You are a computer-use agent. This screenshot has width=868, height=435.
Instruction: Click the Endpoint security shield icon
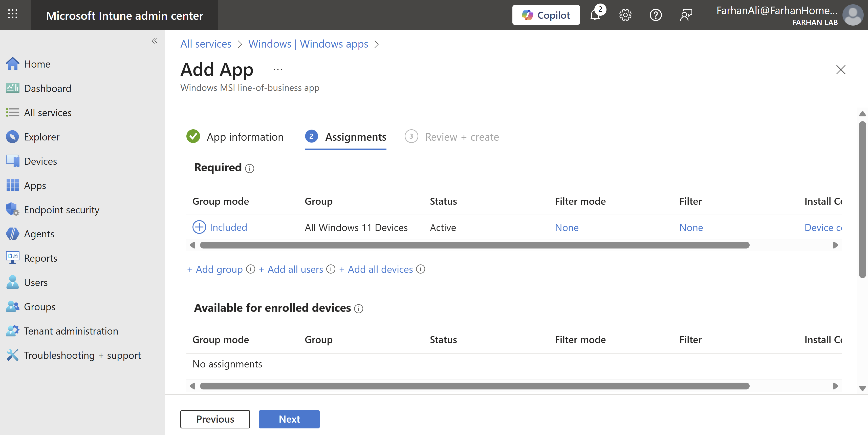tap(12, 210)
